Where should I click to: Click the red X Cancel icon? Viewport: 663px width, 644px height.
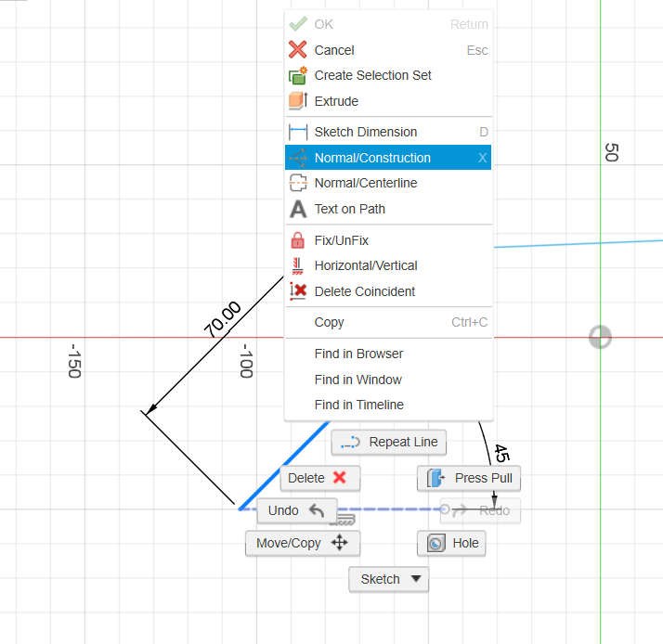click(298, 50)
